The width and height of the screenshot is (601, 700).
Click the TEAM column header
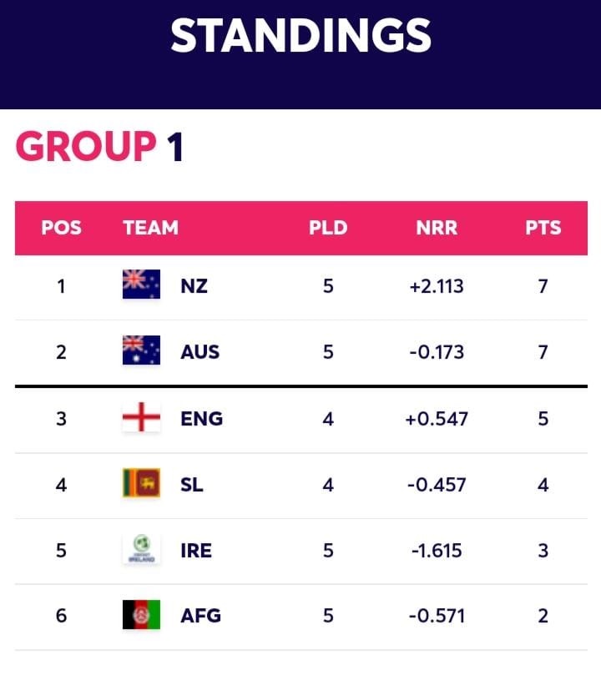click(x=151, y=228)
